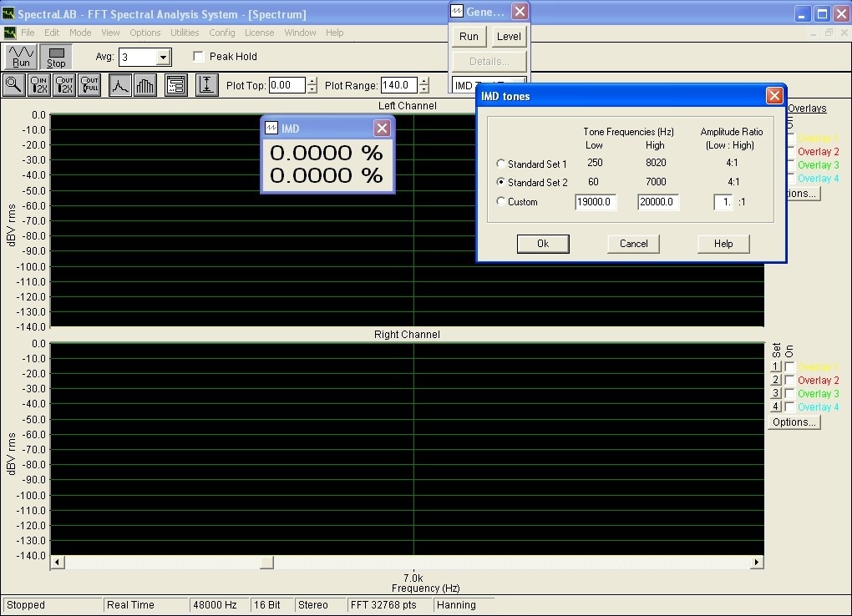Close the IMD tones dialog

774,96
